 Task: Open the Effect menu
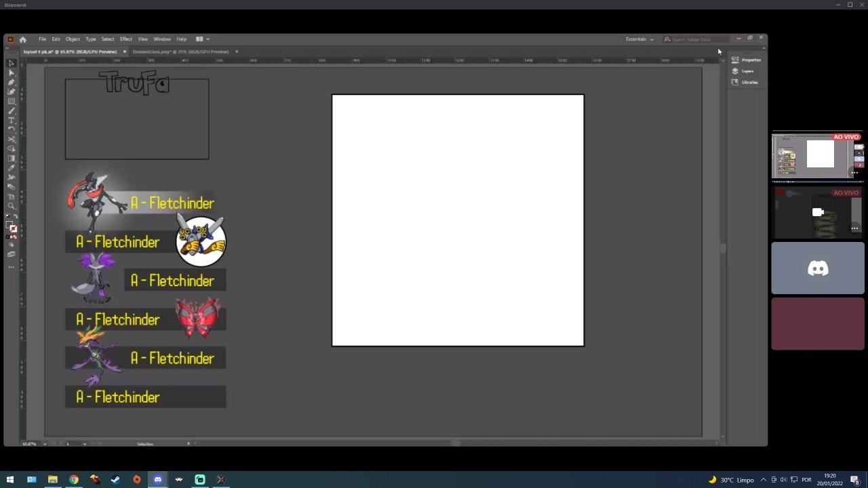[x=126, y=39]
